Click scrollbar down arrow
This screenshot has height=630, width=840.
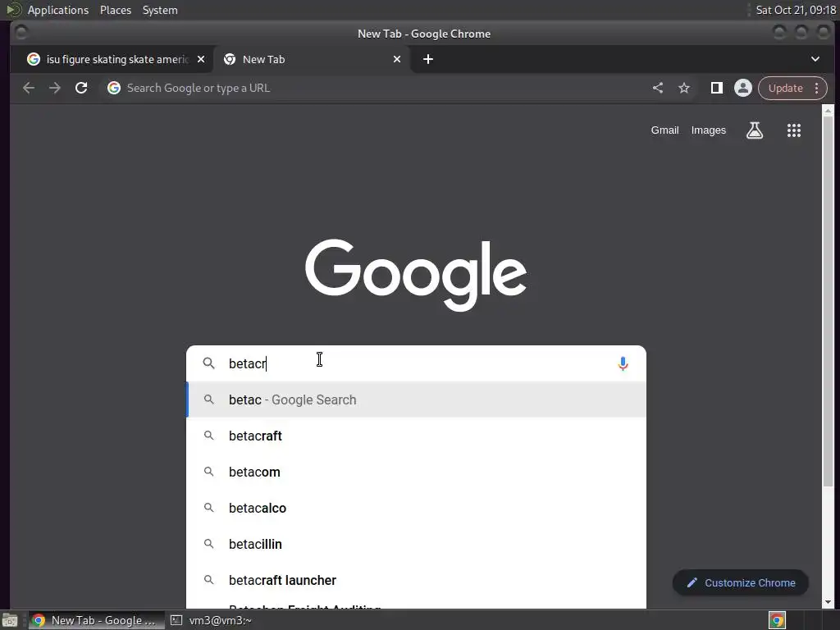pos(828,602)
